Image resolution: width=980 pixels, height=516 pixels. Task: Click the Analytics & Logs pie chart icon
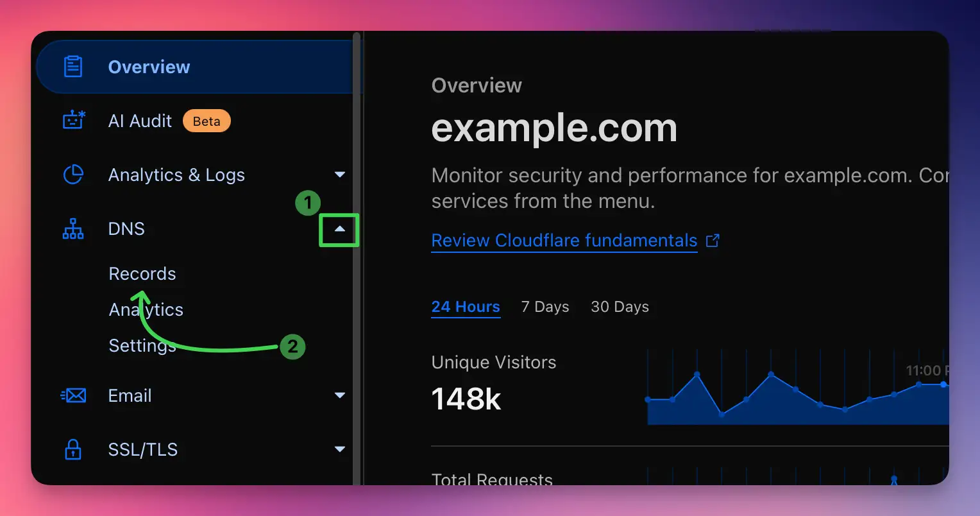point(73,175)
